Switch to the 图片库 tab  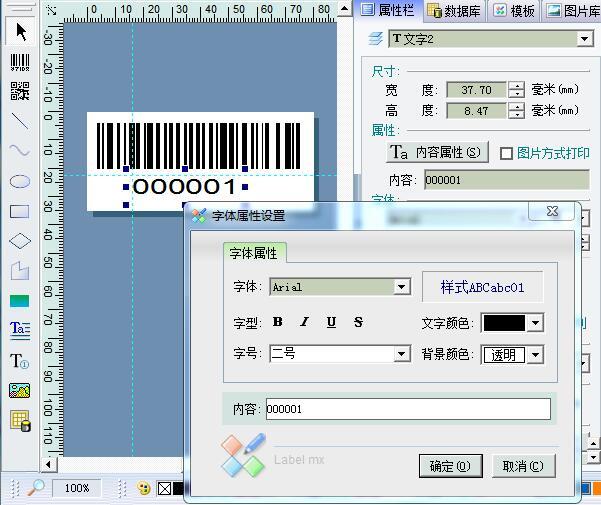tap(573, 11)
